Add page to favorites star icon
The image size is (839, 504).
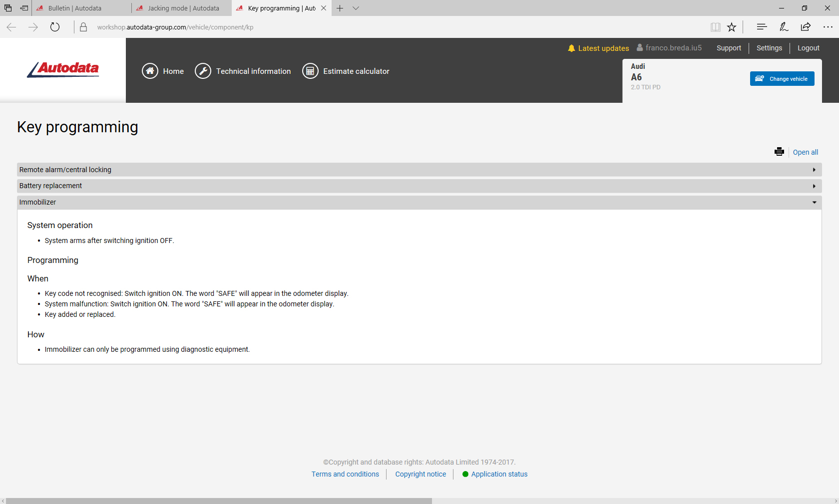(732, 27)
